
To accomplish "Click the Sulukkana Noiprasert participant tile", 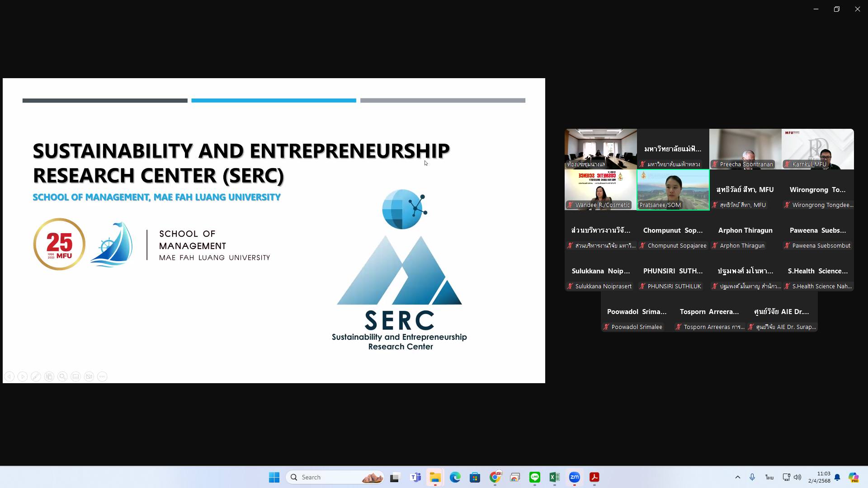I will pos(601,271).
